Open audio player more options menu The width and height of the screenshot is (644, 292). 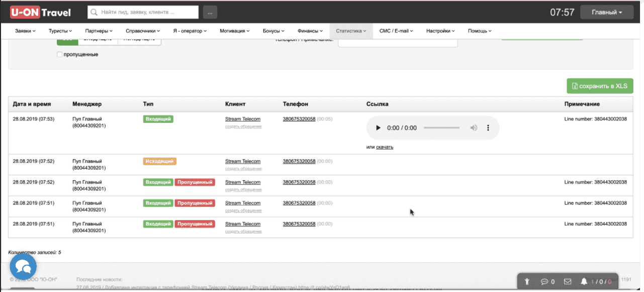pos(488,128)
